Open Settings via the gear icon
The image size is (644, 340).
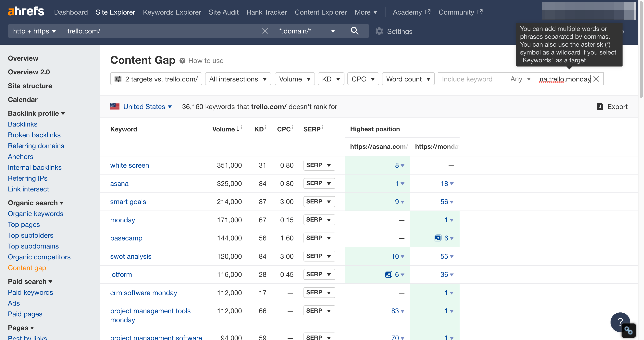379,31
